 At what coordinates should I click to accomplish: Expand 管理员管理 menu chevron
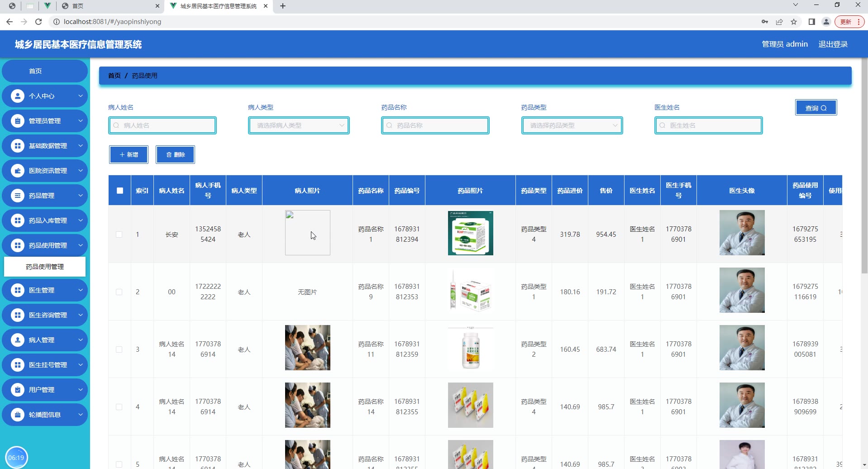[80, 121]
